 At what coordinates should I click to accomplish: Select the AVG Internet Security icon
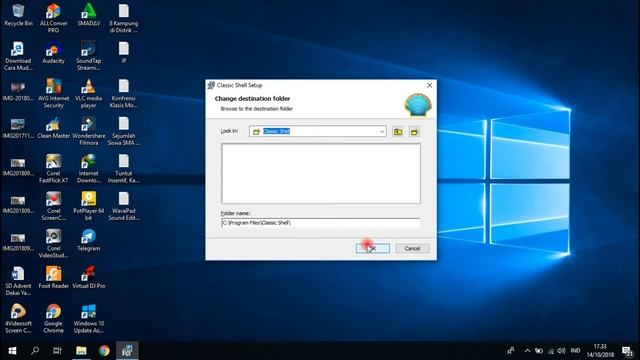click(x=53, y=93)
